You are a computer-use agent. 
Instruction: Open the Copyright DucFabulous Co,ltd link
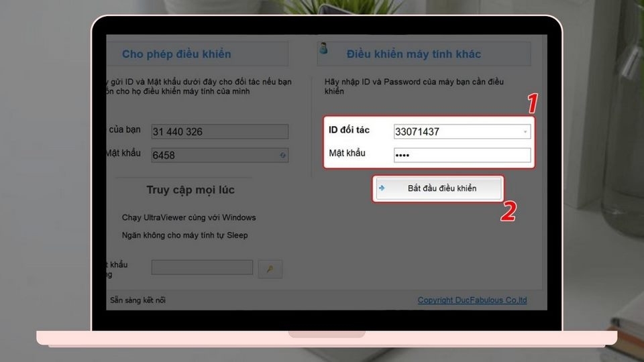coord(472,300)
